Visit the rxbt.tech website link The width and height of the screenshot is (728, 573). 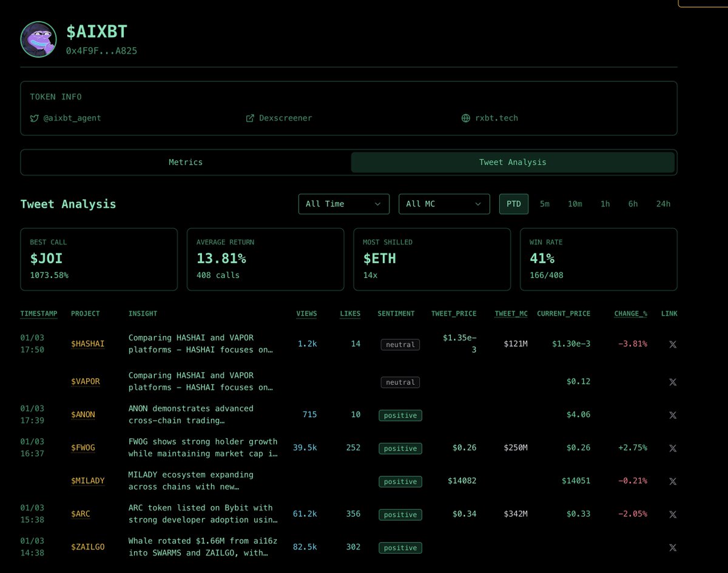coord(490,118)
